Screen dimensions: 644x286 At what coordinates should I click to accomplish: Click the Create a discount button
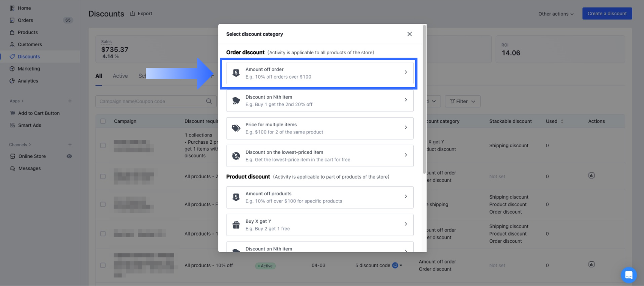607,14
